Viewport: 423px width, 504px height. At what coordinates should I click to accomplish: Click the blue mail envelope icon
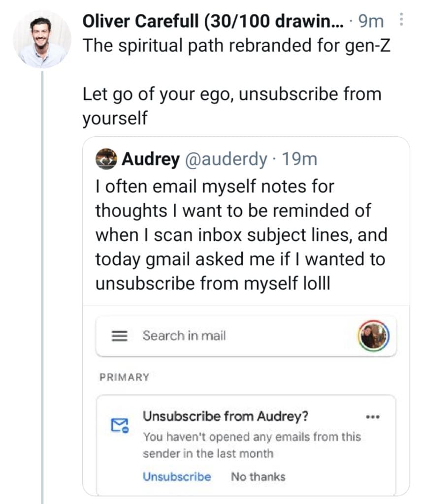coord(119,424)
